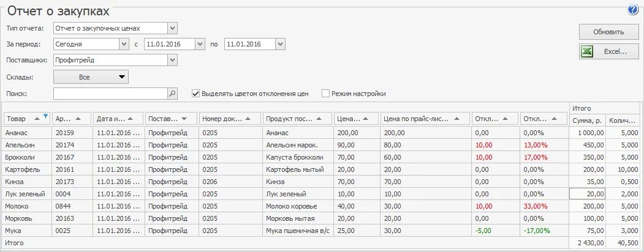
Task: Open start date 11.01.2016 calendar dropdown
Action: (200, 44)
